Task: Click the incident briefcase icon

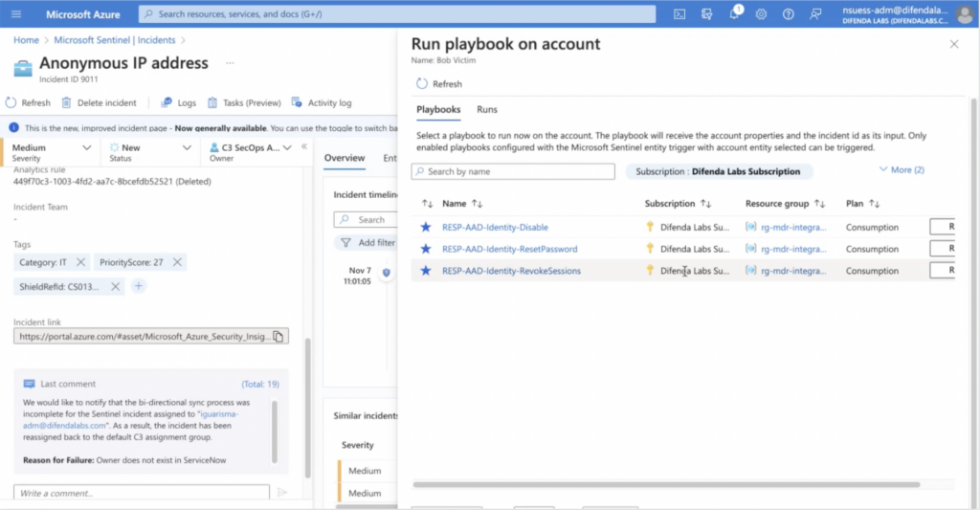Action: click(x=23, y=68)
